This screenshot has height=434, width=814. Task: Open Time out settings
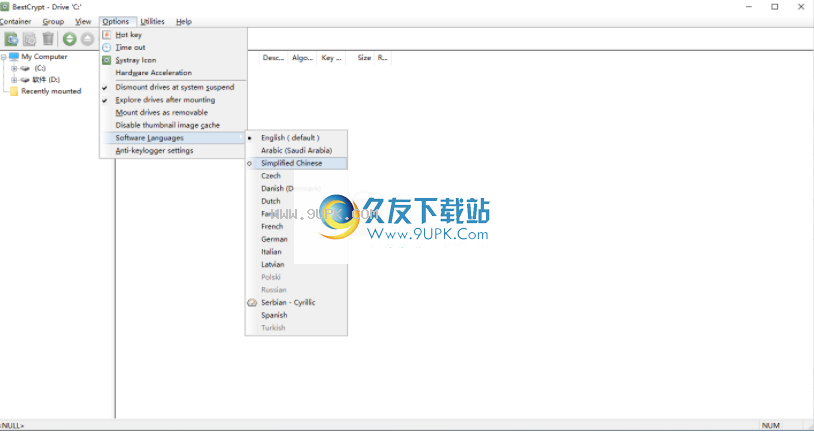pos(173,47)
